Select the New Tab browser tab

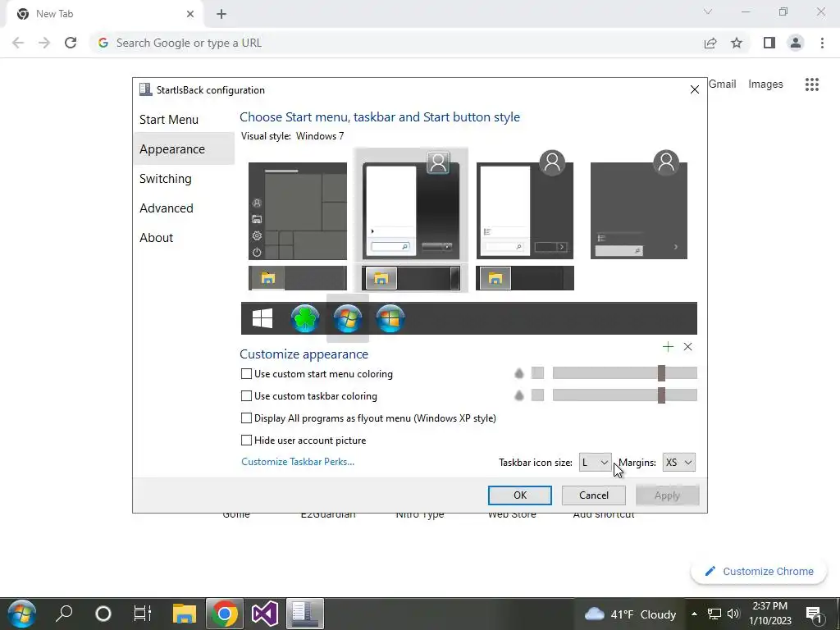click(104, 14)
